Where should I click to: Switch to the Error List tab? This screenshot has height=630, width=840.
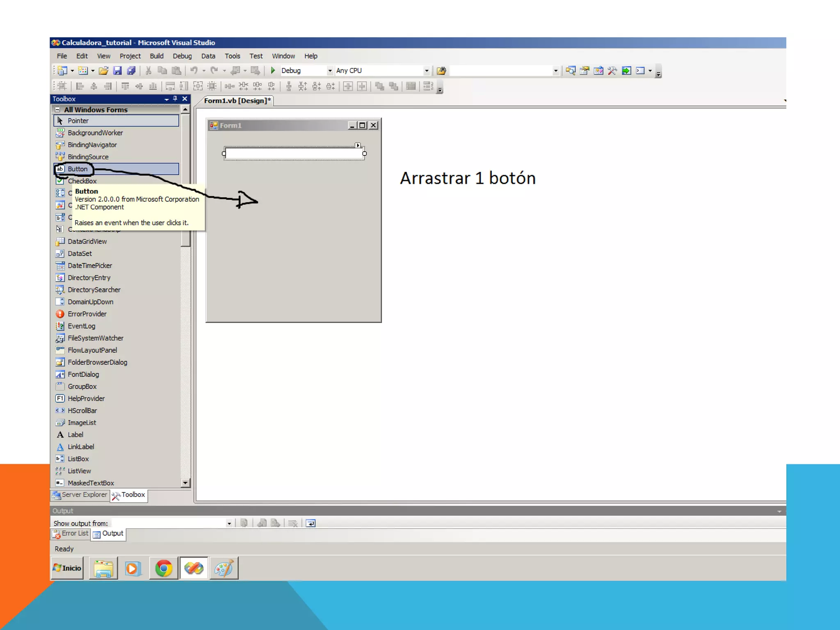pos(71,534)
